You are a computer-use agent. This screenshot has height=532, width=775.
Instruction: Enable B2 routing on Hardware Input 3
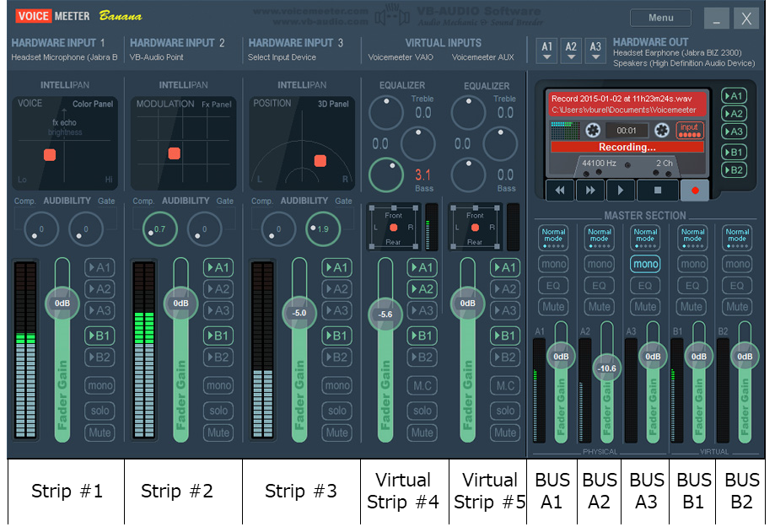[x=337, y=357]
